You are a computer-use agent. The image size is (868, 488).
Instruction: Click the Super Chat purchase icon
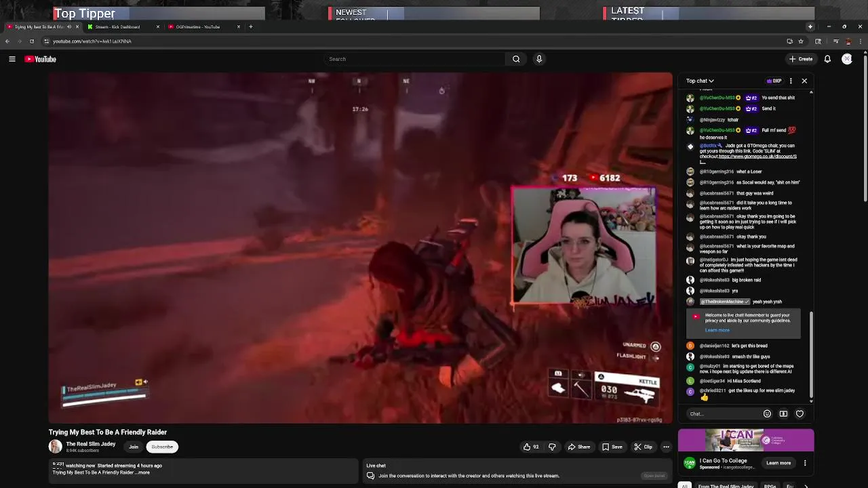tap(783, 413)
